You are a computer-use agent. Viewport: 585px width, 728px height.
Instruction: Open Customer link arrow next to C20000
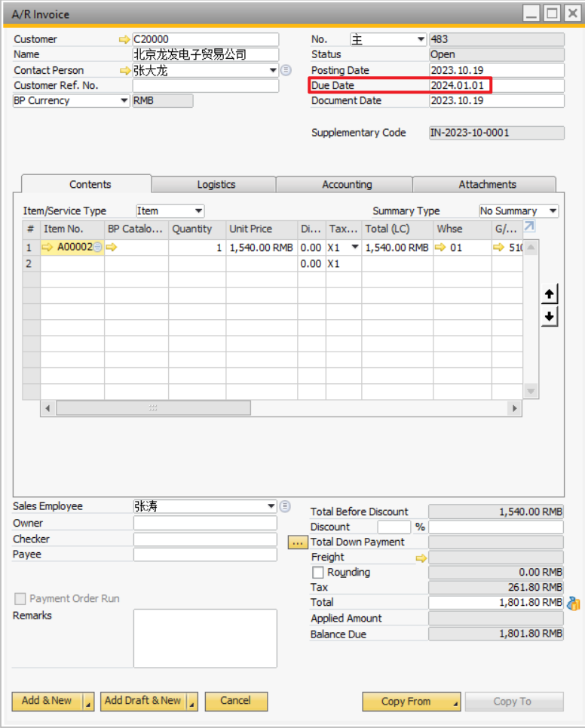click(124, 39)
